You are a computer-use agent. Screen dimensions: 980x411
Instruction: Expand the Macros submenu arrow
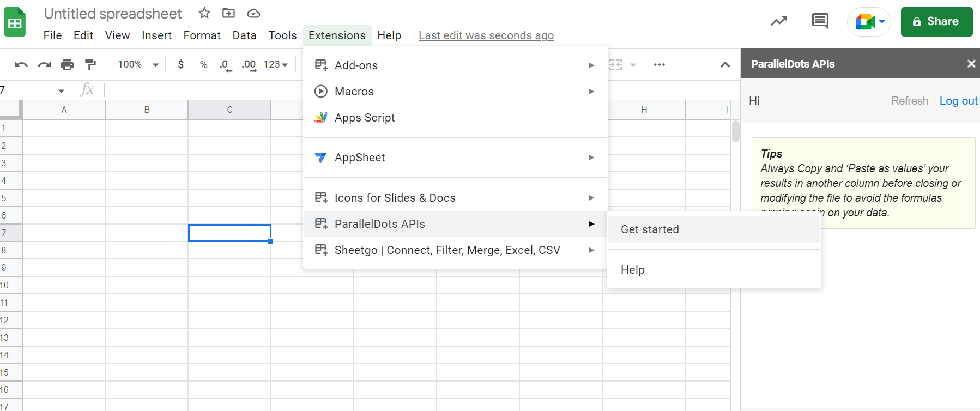coord(591,91)
